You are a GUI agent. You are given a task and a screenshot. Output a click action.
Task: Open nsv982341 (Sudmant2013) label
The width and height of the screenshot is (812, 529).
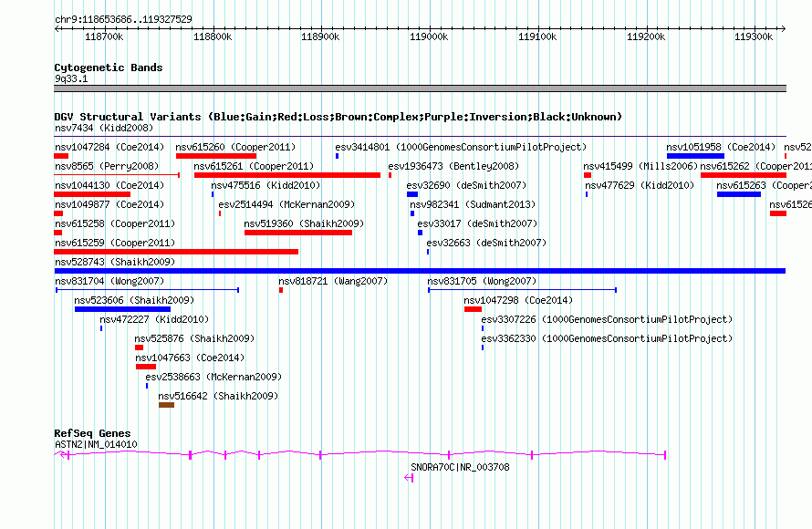473,204
